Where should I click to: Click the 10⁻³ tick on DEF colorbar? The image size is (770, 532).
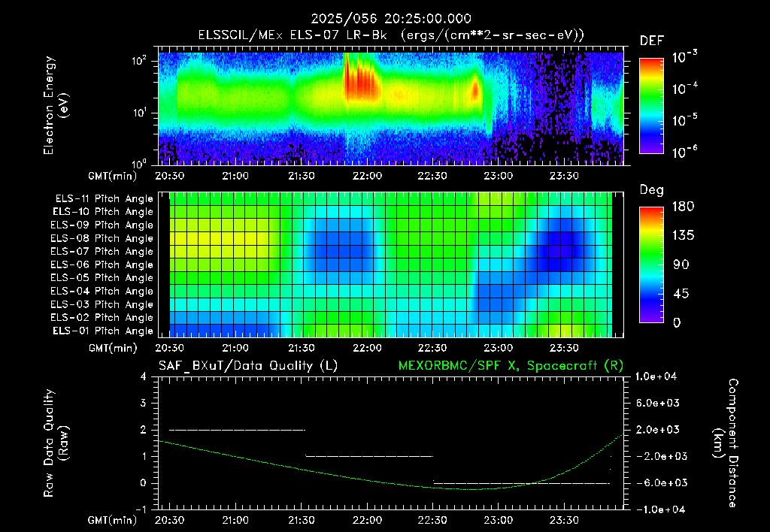pos(684,57)
